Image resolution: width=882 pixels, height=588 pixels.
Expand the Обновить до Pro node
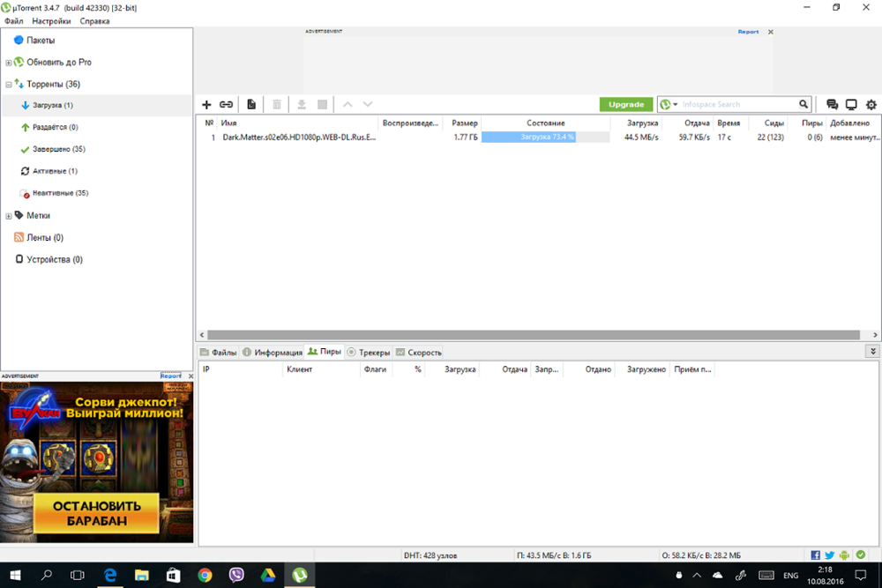[x=9, y=63]
